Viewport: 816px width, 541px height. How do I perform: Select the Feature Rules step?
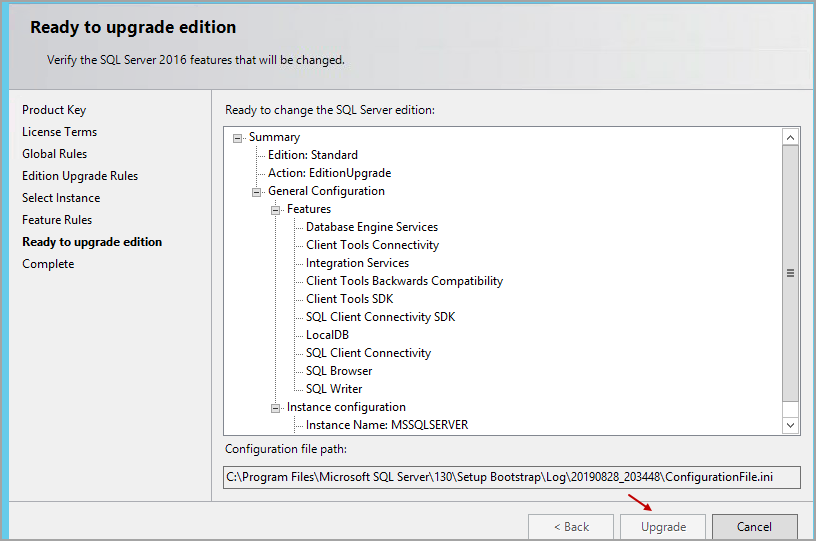(57, 220)
